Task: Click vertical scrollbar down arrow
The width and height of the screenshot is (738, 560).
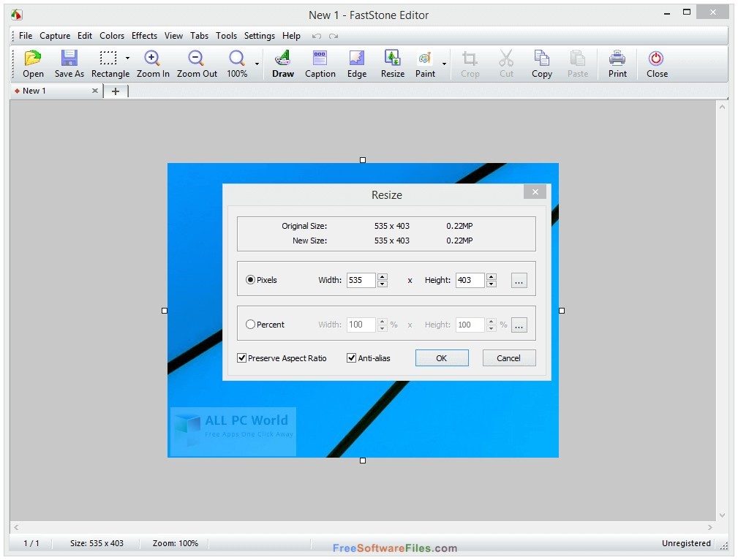Action: click(x=722, y=515)
